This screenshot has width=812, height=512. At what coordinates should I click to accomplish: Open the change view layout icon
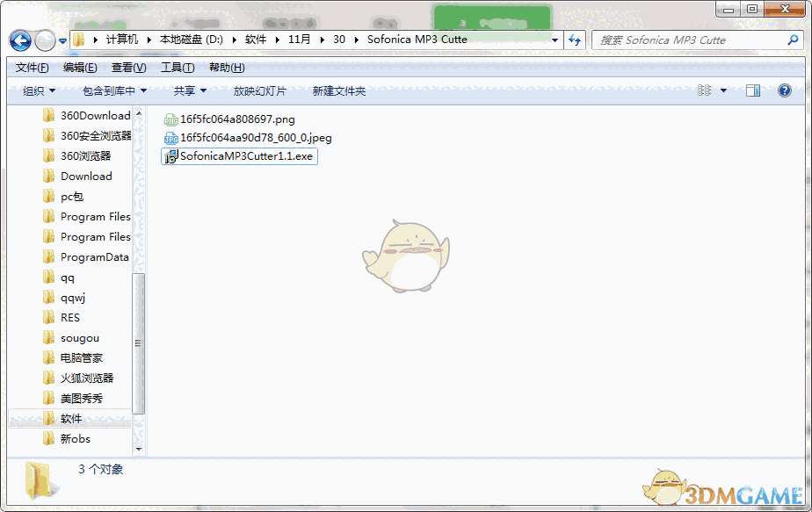pyautogui.click(x=705, y=90)
